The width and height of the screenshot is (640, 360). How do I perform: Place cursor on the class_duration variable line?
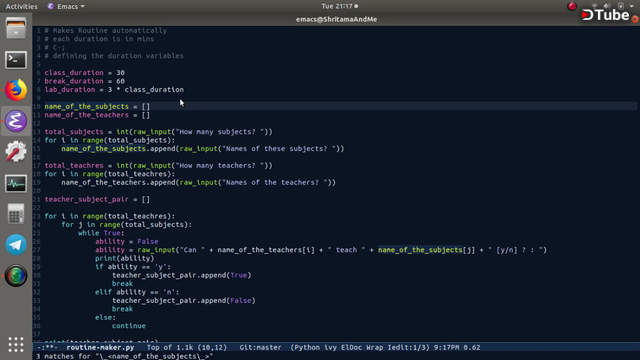coord(84,73)
